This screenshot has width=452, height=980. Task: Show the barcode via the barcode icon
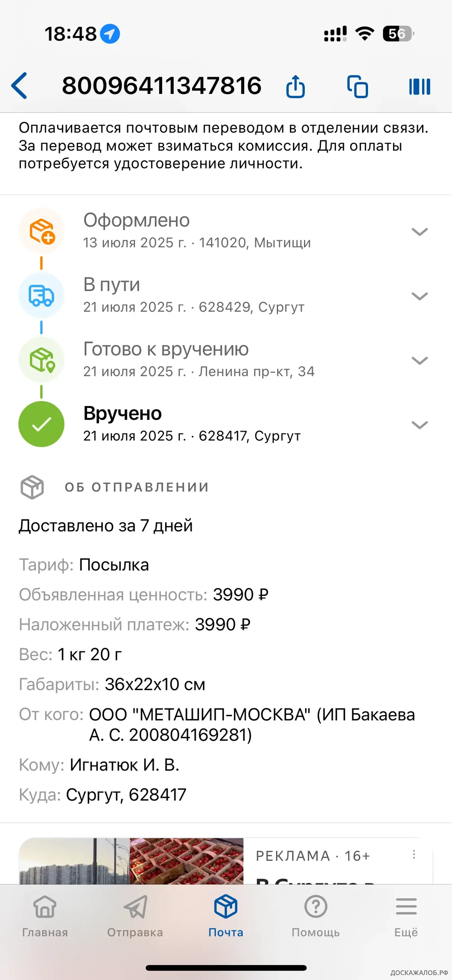(420, 87)
